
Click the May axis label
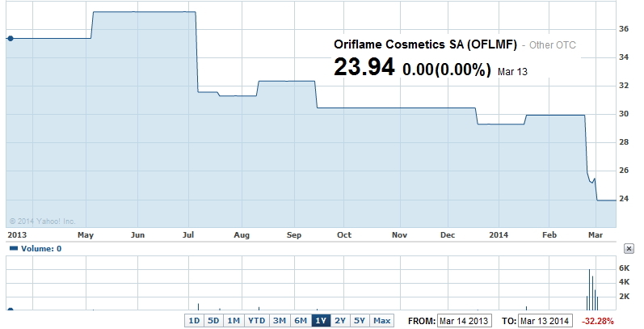click(x=86, y=235)
